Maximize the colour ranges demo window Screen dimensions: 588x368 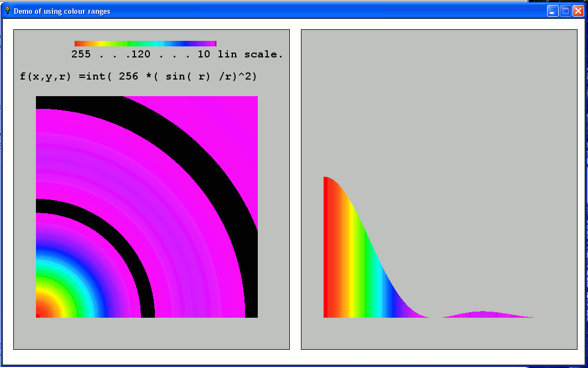point(565,11)
